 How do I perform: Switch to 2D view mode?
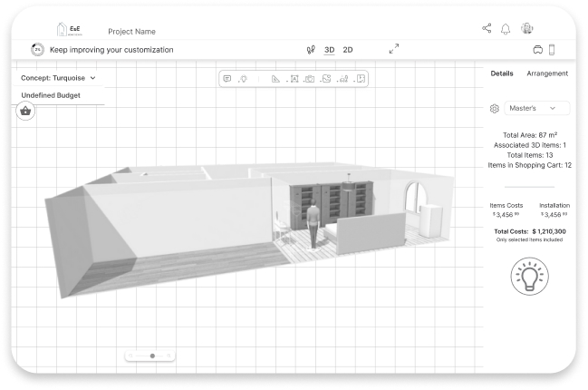point(348,49)
